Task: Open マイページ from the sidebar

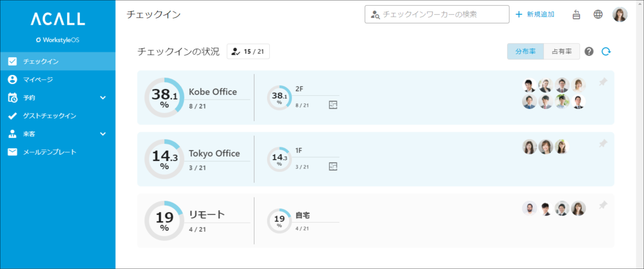Action: (x=38, y=80)
